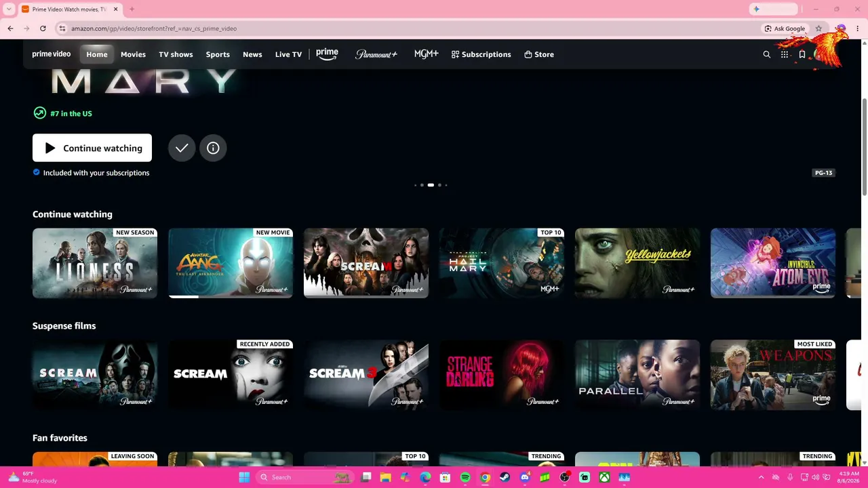Show more info about featured title
Image resolution: width=868 pixels, height=488 pixels.
click(x=213, y=148)
